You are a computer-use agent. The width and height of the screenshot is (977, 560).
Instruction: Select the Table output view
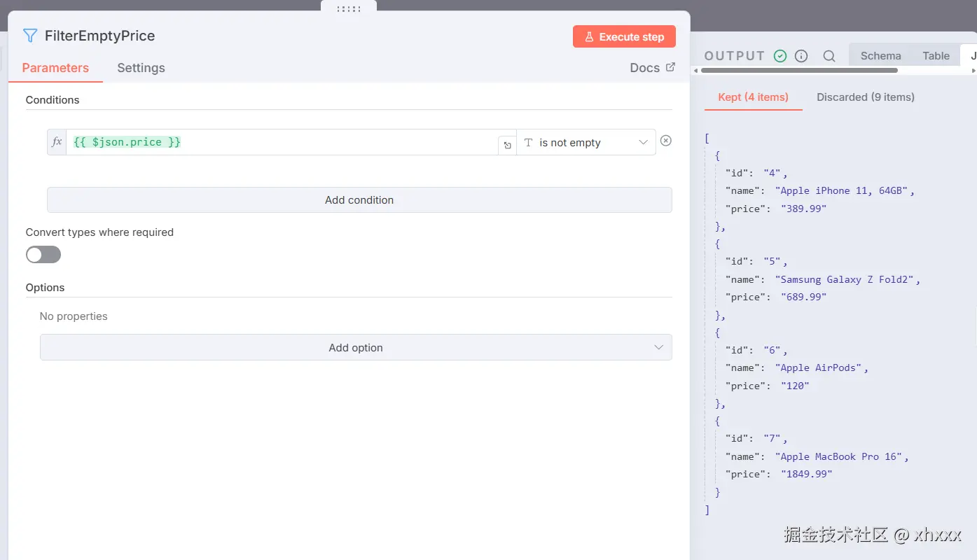[x=936, y=56]
